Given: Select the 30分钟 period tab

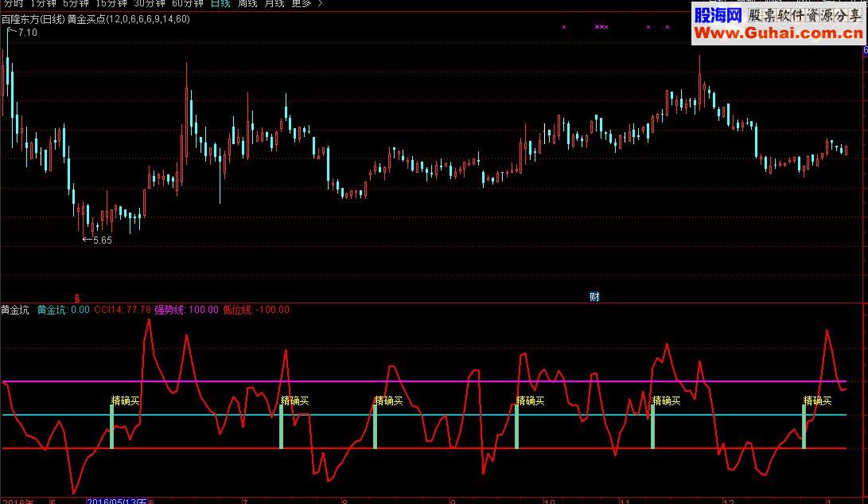Looking at the screenshot, I should pos(150,3).
